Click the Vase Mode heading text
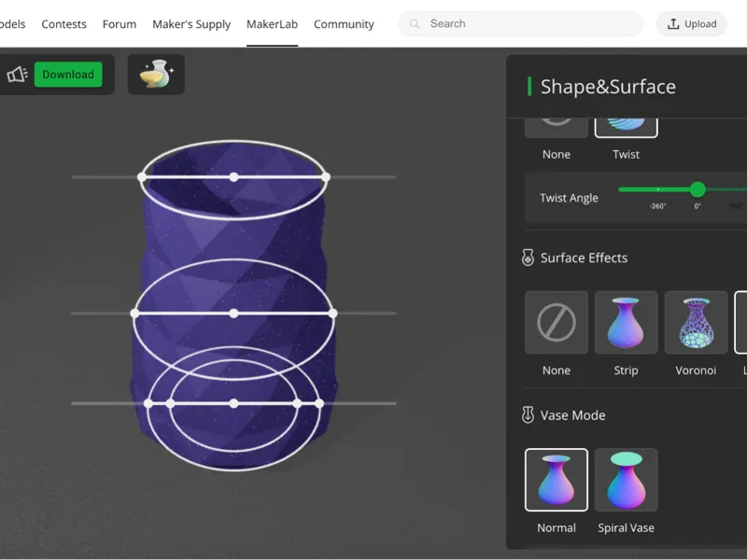Viewport: 747px width, 560px height. [x=572, y=415]
